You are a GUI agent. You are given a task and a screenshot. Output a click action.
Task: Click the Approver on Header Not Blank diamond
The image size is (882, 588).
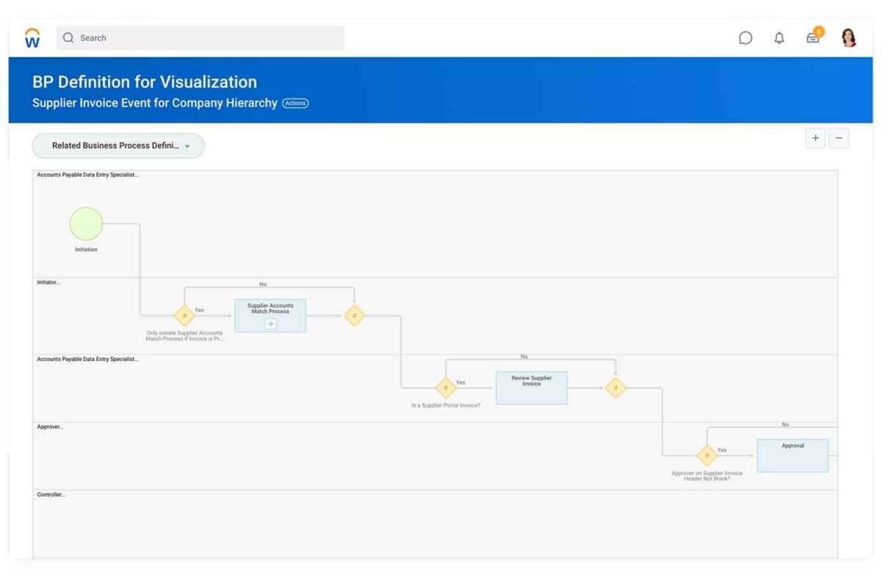[x=706, y=456]
